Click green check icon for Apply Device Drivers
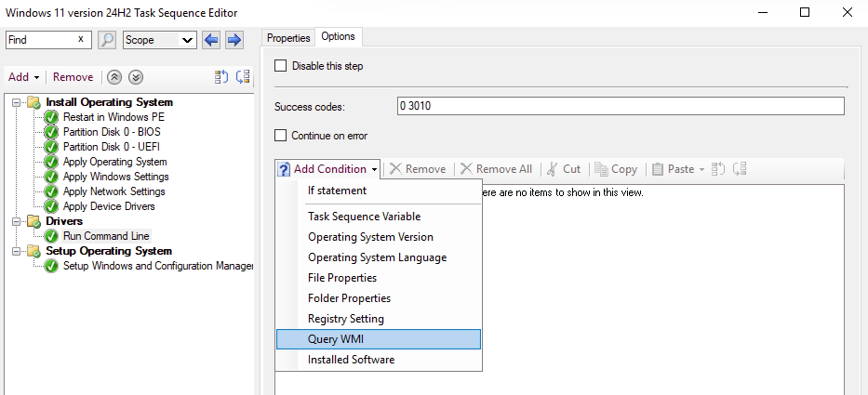Viewport: 868px width, 395px height. tap(51, 206)
